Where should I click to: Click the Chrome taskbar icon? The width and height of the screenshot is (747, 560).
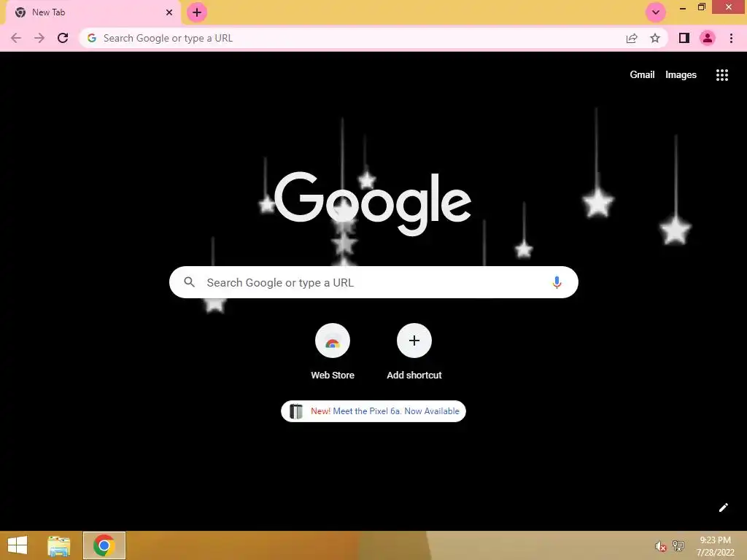click(x=104, y=545)
